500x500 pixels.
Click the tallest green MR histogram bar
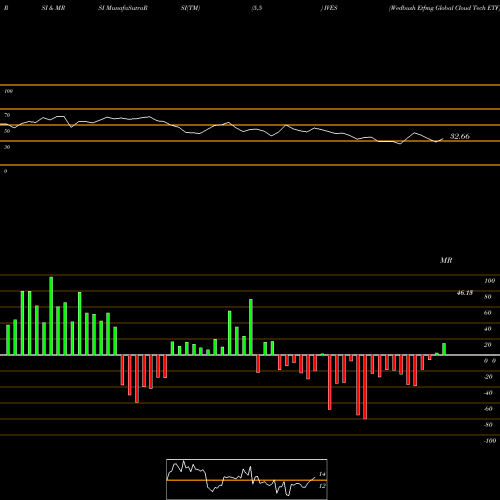click(x=51, y=316)
